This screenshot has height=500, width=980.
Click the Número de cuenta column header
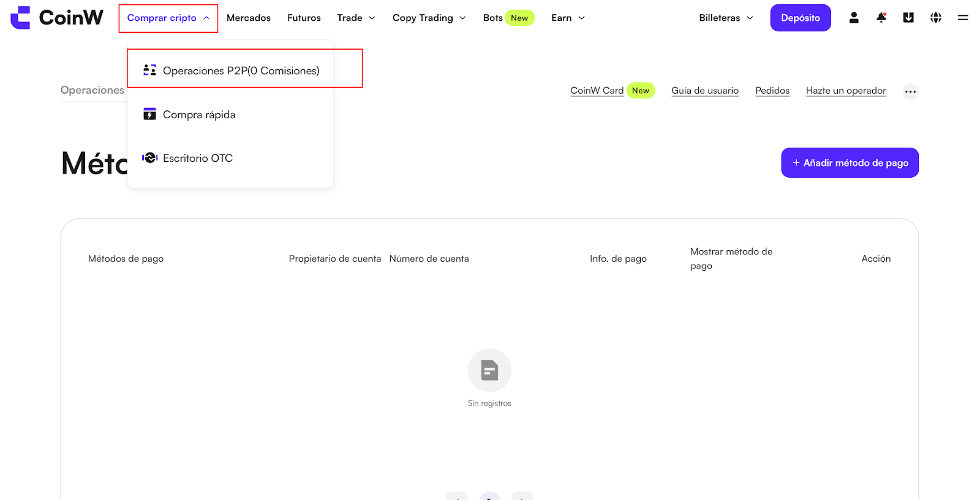click(429, 259)
